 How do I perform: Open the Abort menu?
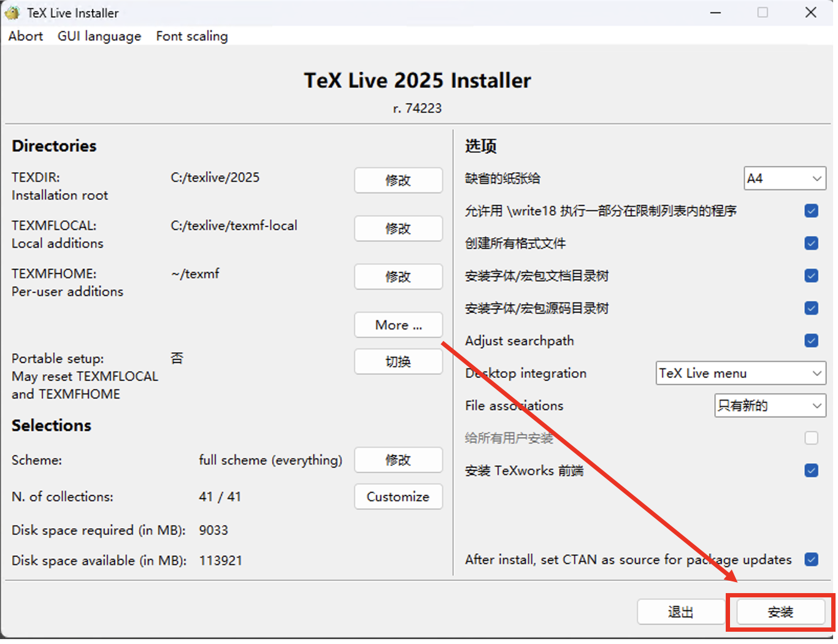pos(26,36)
